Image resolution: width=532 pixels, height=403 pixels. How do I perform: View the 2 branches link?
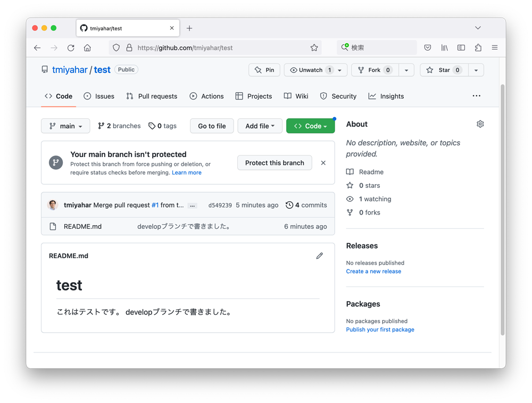(119, 126)
